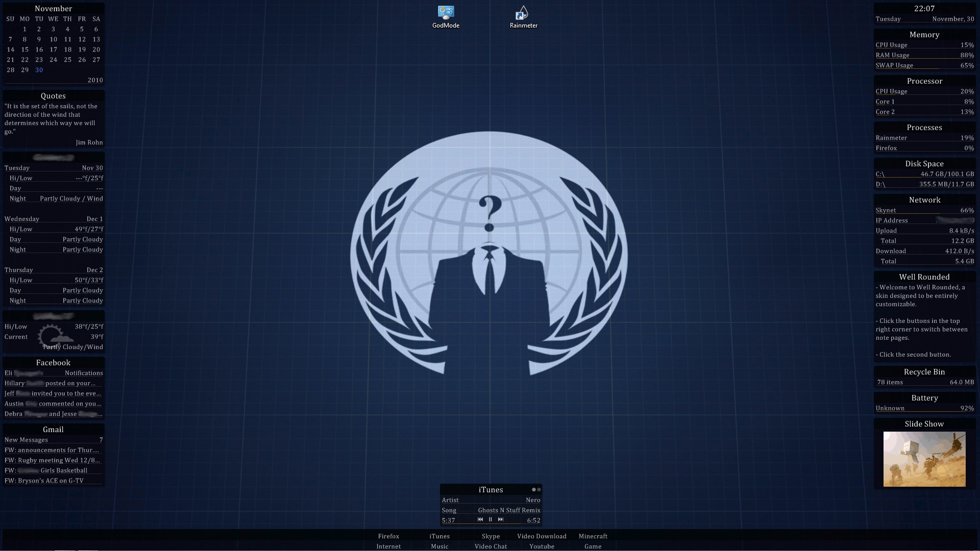Image resolution: width=980 pixels, height=551 pixels.
Task: Skip to next track in iTunes
Action: [x=501, y=520]
